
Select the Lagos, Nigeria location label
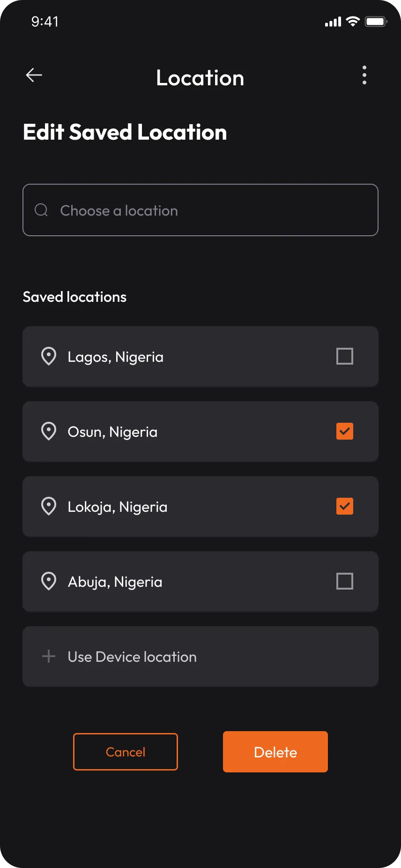tap(116, 357)
